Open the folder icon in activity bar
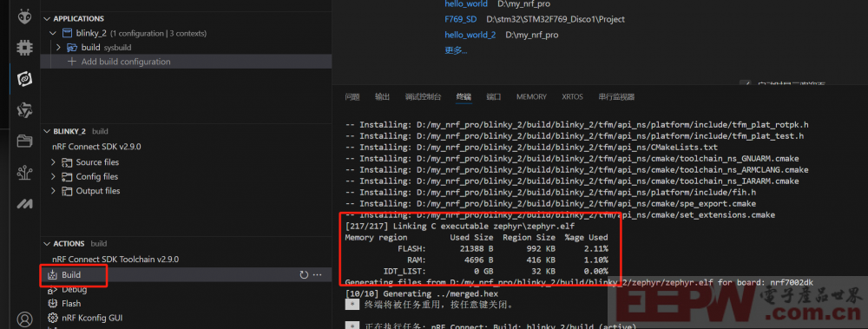 point(24,141)
